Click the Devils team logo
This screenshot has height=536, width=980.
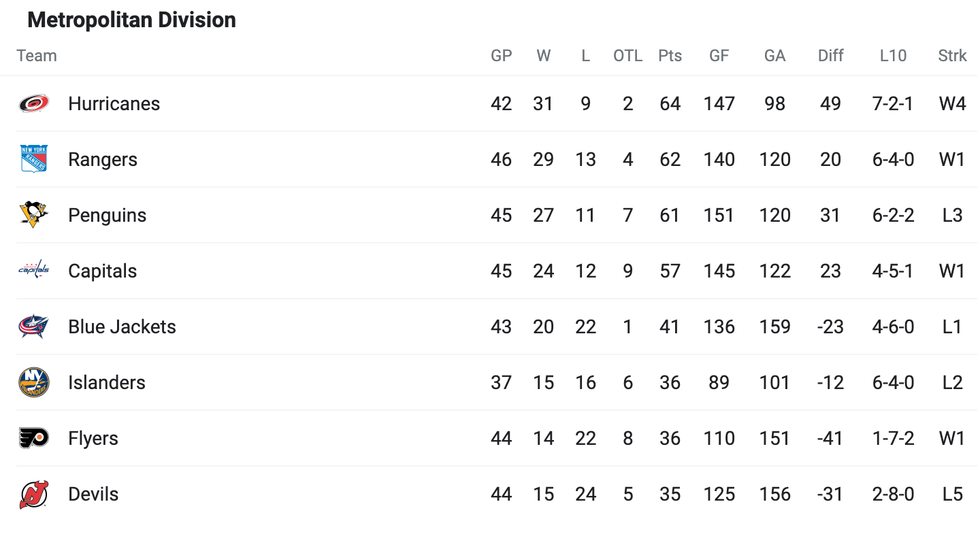[33, 494]
